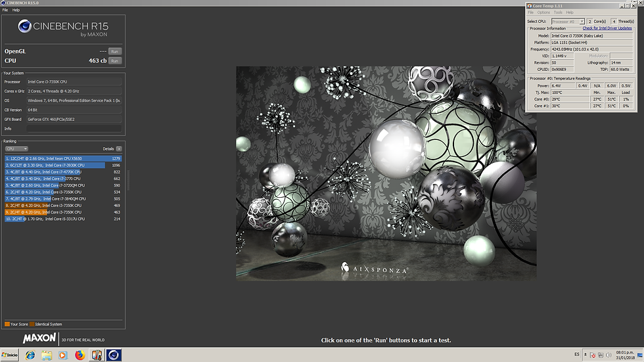Image resolution: width=644 pixels, height=362 pixels.
Task: Open network tray icon
Action: coord(601,355)
